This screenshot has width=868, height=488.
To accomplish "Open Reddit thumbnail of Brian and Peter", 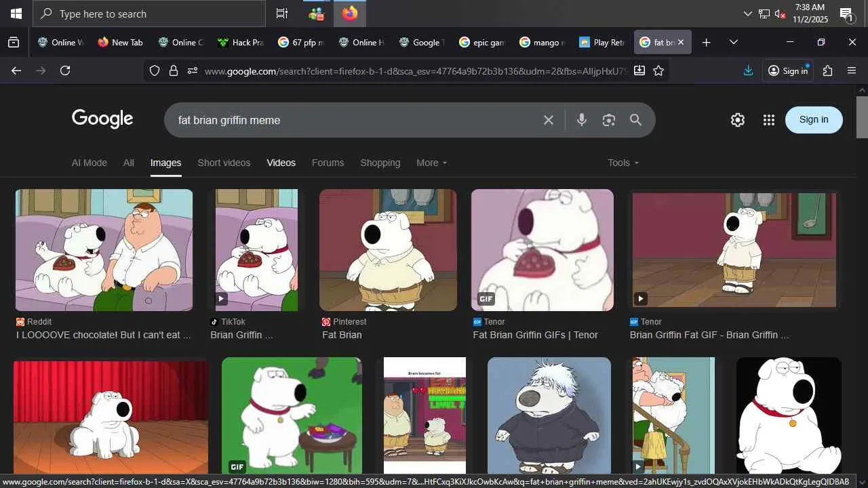I will click(104, 250).
